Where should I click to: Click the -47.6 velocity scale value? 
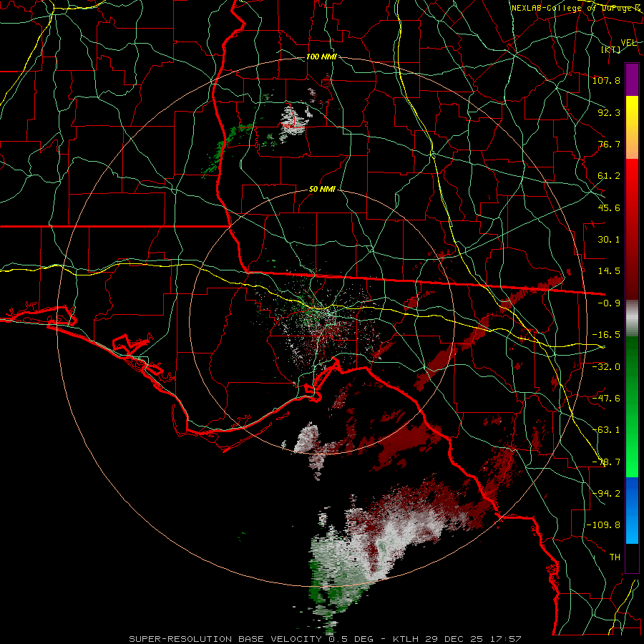coord(606,399)
